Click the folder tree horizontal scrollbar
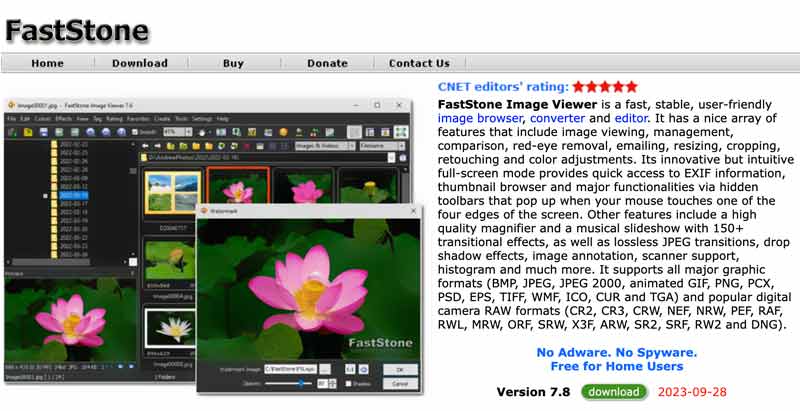 tap(51, 262)
